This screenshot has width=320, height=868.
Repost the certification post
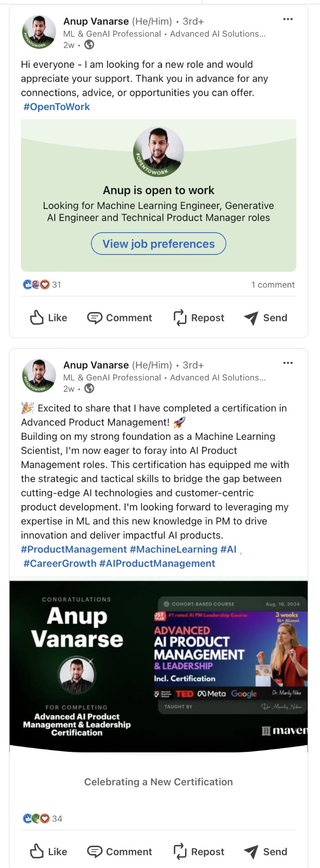198,851
